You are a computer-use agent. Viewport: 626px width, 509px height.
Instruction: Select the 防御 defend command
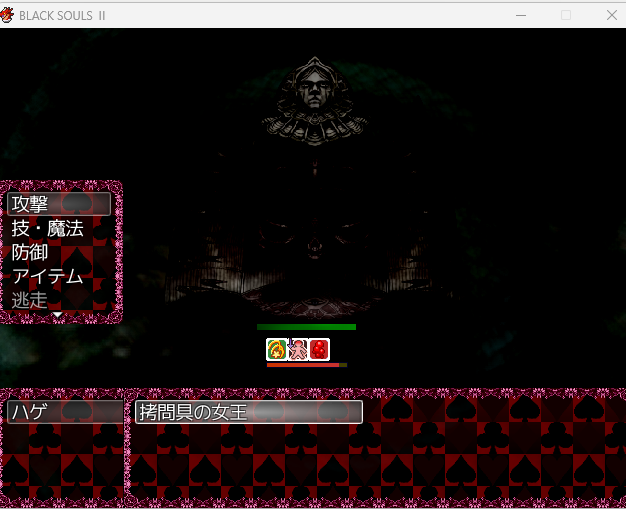coord(59,252)
